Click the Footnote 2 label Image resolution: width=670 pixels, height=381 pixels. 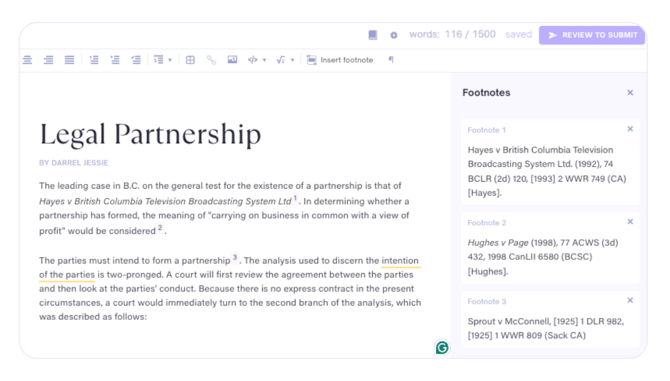(x=487, y=223)
